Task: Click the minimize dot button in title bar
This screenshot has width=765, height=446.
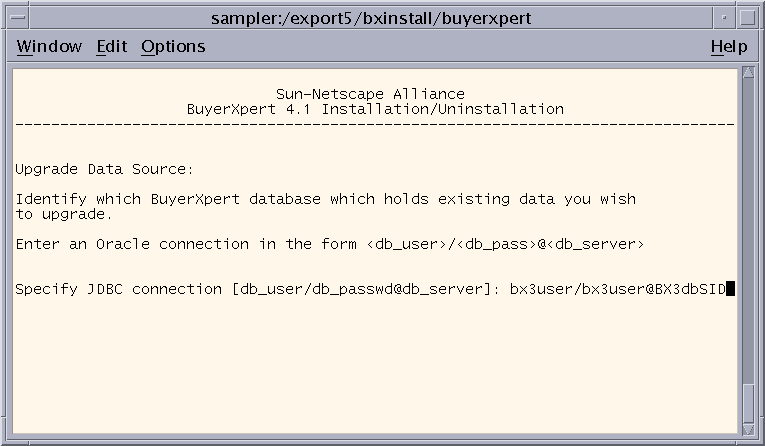Action: click(724, 18)
